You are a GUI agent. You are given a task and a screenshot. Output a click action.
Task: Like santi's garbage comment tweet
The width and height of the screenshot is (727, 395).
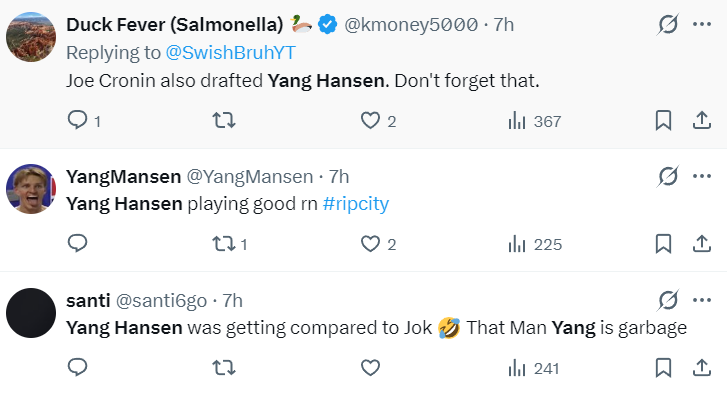[370, 368]
